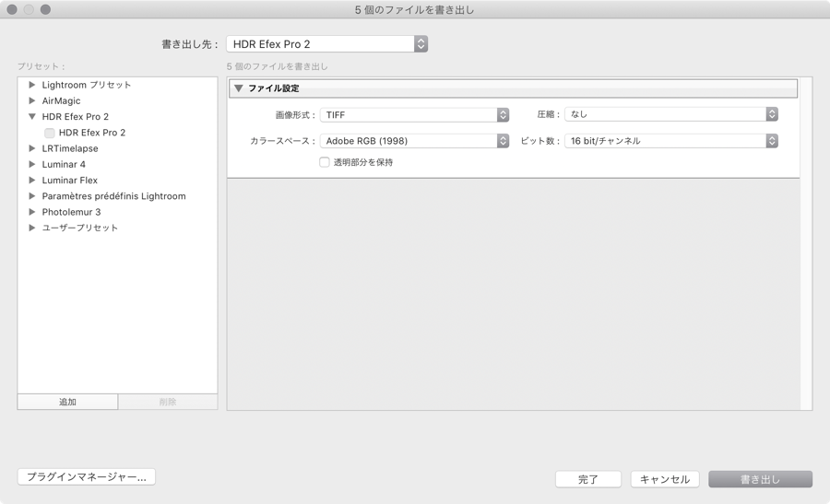The width and height of the screenshot is (830, 504).
Task: Select the Lightroom プリセット row label
Action: (87, 85)
